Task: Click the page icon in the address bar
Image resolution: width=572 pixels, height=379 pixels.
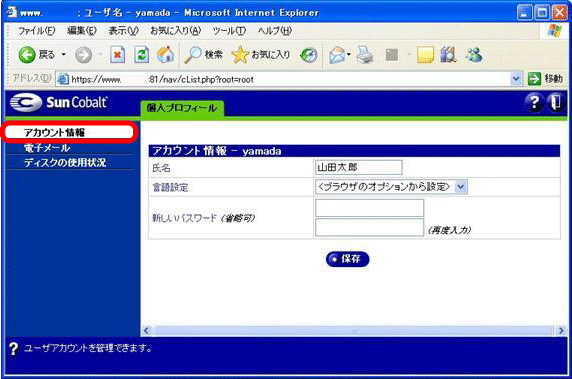Action: click(x=63, y=79)
